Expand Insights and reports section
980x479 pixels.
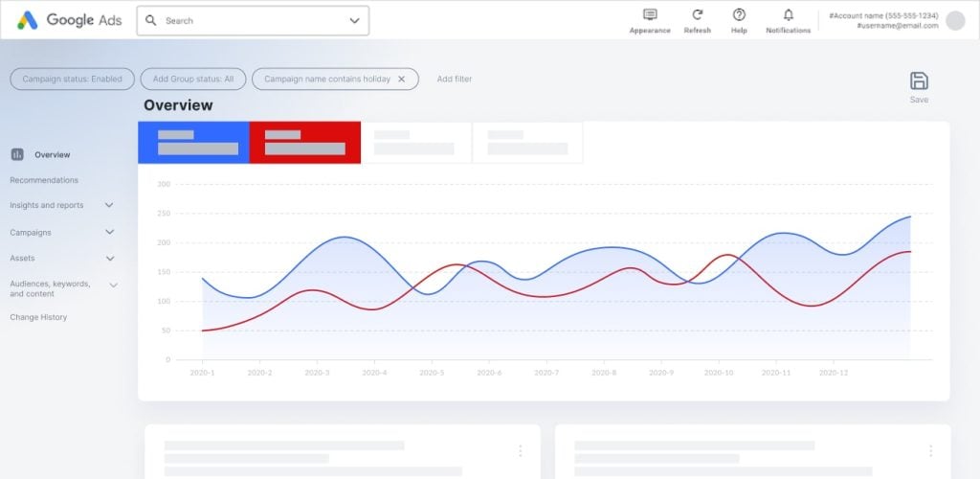[109, 205]
